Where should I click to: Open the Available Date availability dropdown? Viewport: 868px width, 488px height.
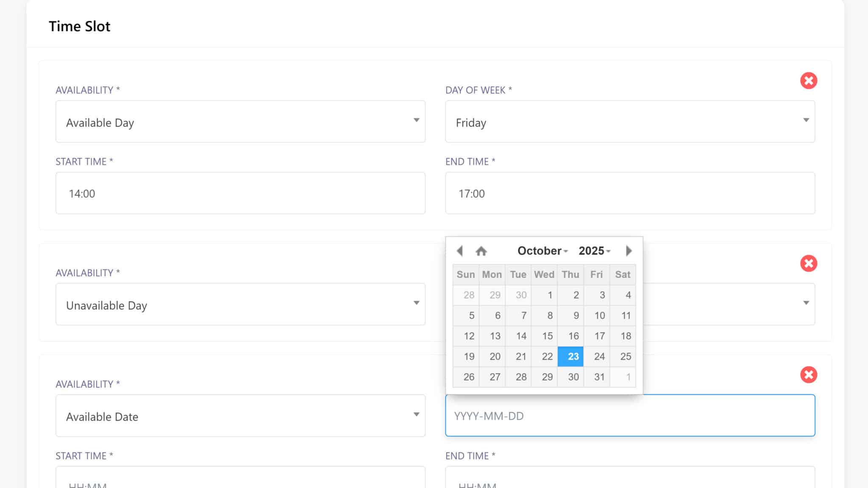click(240, 416)
